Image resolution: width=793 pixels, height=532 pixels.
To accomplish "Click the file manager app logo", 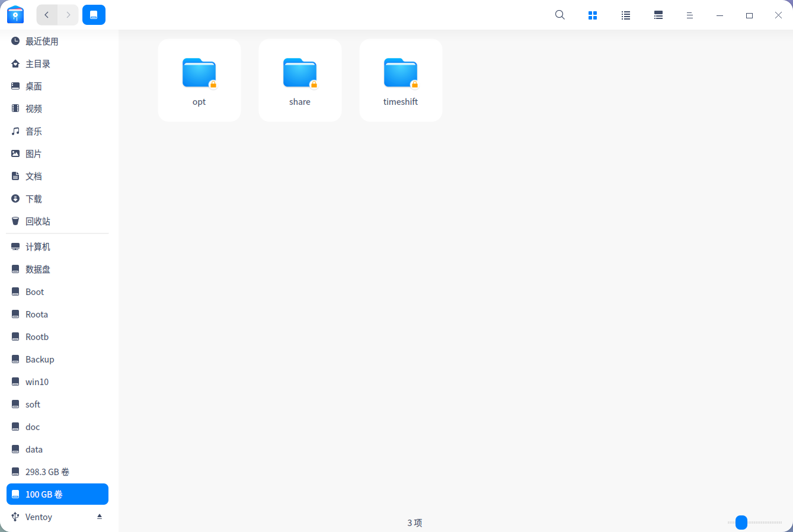I will (x=15, y=15).
